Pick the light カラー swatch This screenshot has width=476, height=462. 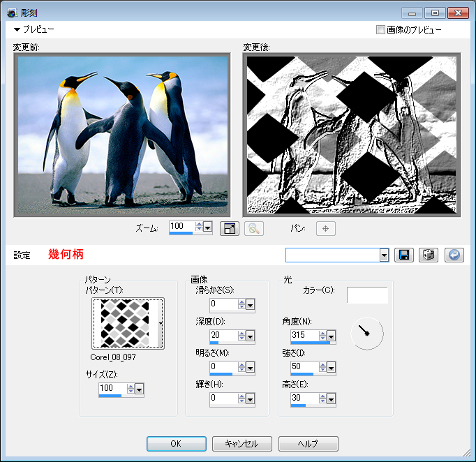(x=367, y=295)
